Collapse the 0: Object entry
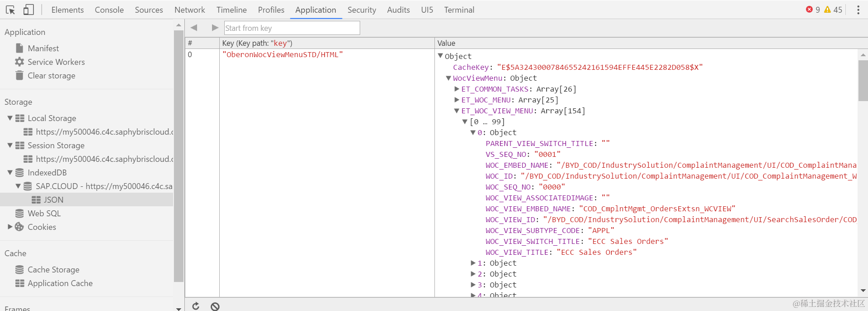 [473, 132]
